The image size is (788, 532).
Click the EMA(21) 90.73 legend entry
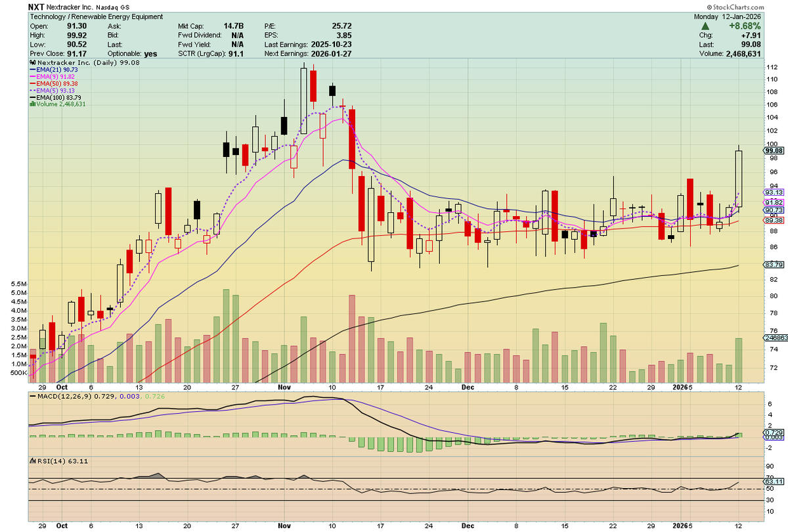point(54,70)
